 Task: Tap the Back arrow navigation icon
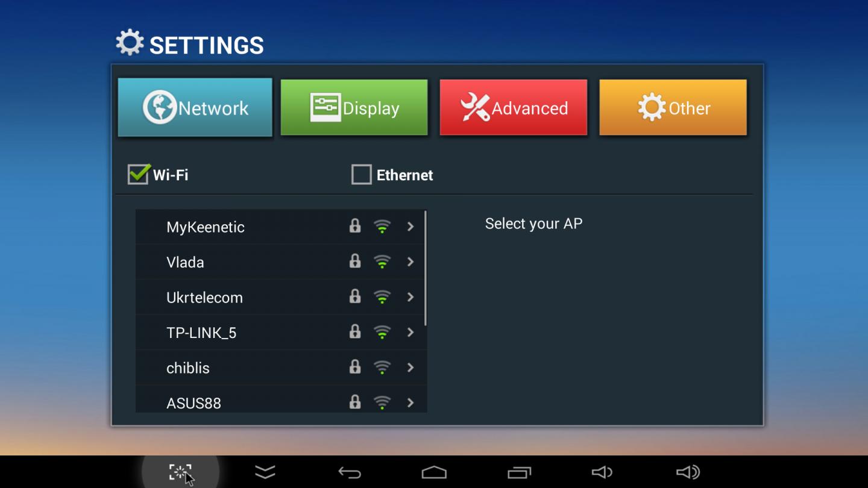pos(350,473)
